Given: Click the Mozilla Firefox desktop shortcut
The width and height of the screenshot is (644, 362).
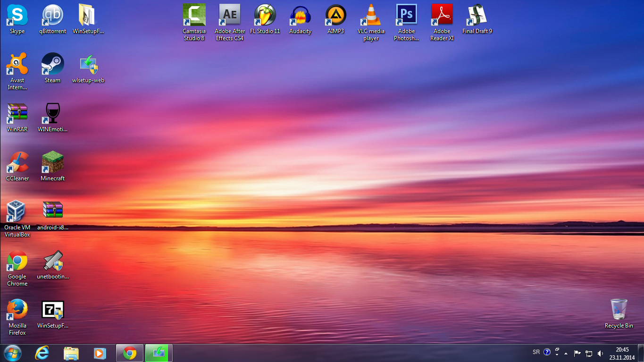Looking at the screenshot, I should 17,317.
